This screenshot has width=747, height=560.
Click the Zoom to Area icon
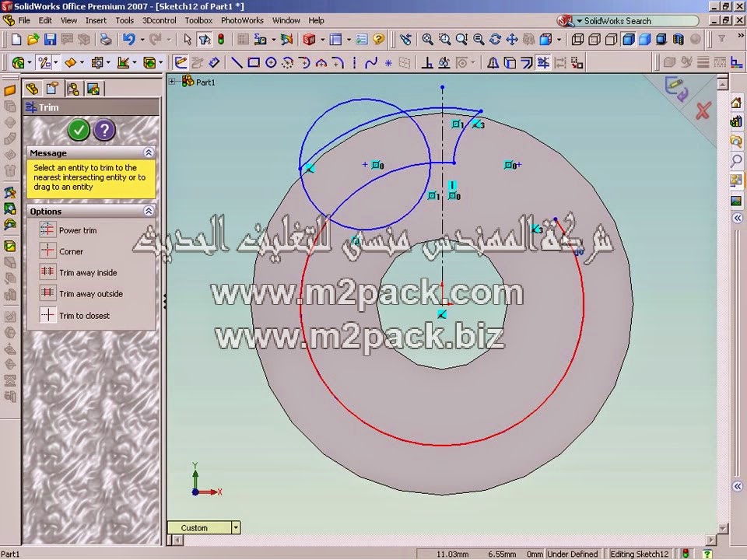444,40
